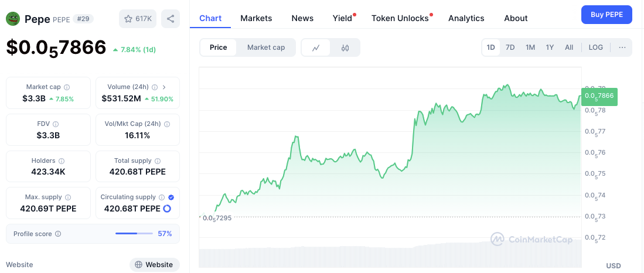
Task: Show info tooltip for Circulating supply
Action: coord(162,197)
